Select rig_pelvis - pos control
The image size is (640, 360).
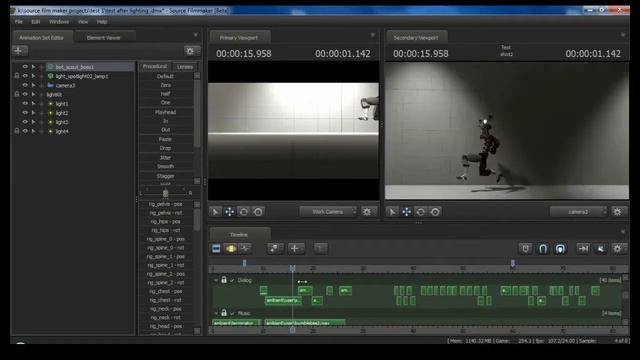tap(165, 204)
